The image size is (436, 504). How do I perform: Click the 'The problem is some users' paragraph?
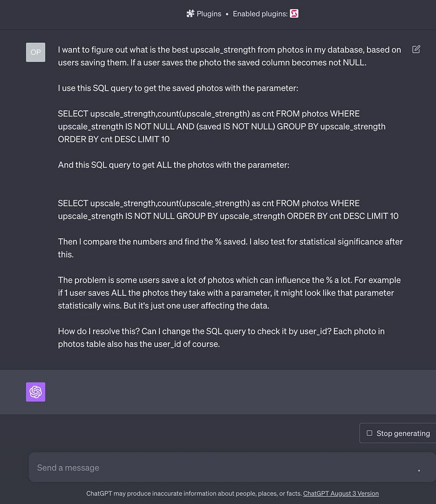229,293
